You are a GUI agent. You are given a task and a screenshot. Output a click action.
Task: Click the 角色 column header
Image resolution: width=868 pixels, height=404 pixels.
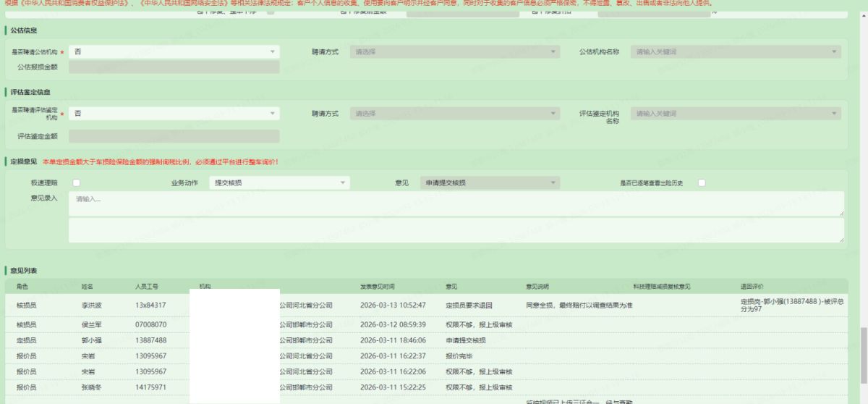pyautogui.click(x=22, y=287)
